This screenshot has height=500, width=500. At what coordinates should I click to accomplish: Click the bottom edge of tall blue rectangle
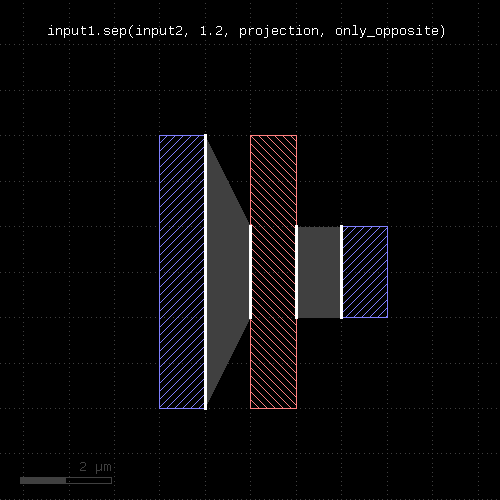coord(182,409)
